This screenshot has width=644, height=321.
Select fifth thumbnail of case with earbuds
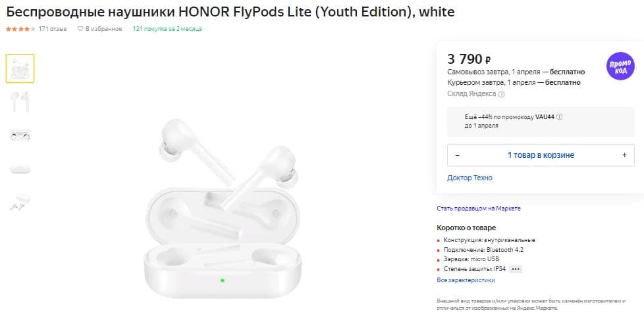[20, 201]
